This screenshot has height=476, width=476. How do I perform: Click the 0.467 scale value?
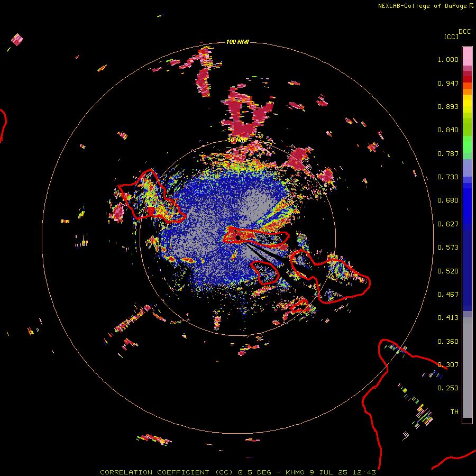coord(448,295)
